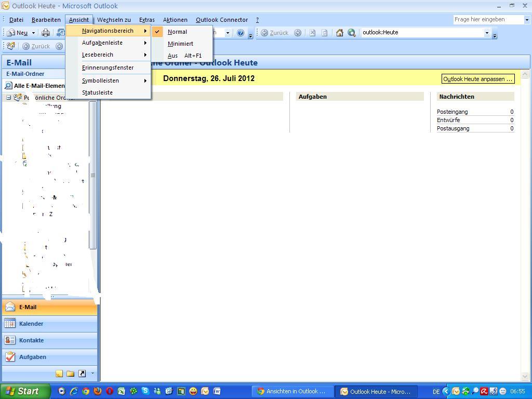
Task: Switch to Kalender in navigation pane
Action: coord(50,324)
